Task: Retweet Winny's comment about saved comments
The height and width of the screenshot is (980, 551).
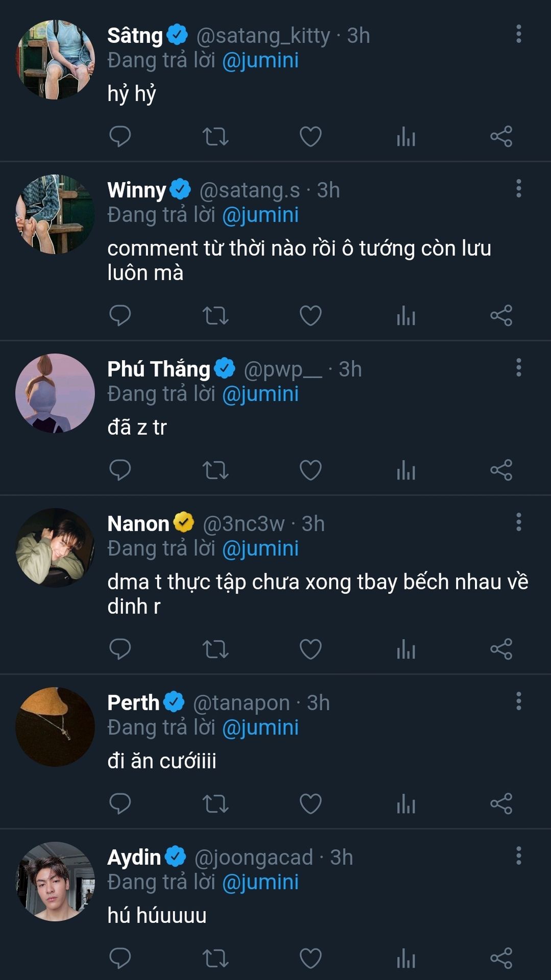Action: 215,315
